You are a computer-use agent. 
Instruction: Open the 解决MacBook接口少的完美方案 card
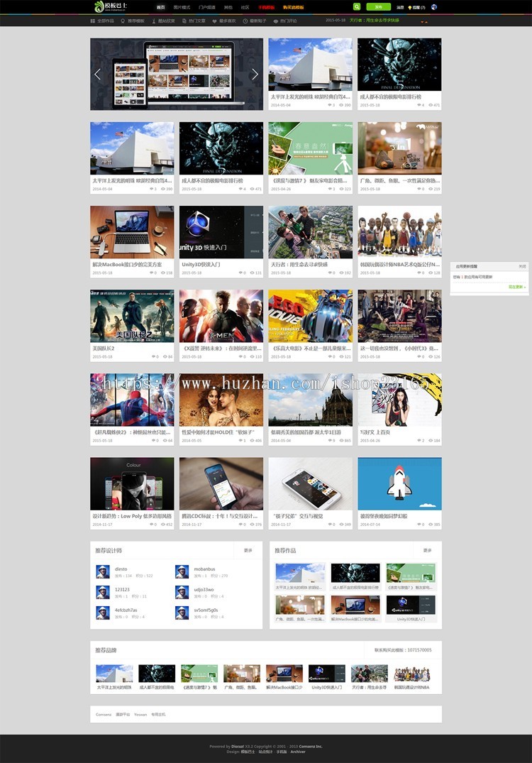132,242
